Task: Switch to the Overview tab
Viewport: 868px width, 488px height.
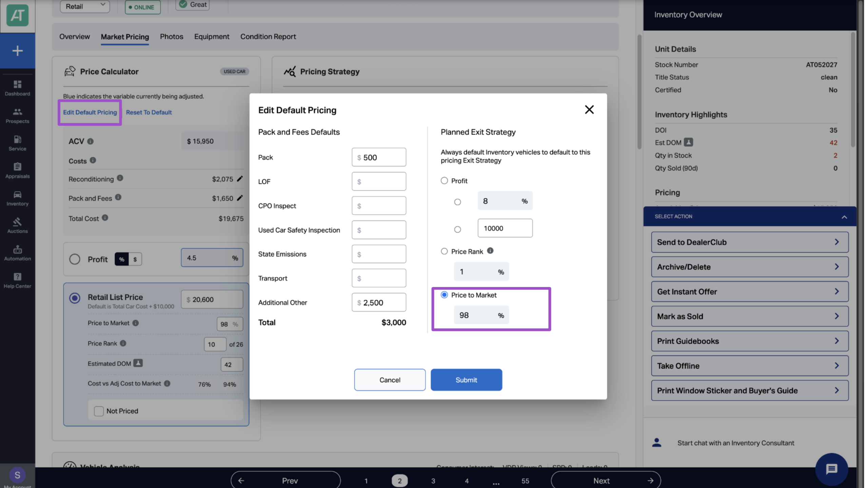Action: tap(75, 37)
